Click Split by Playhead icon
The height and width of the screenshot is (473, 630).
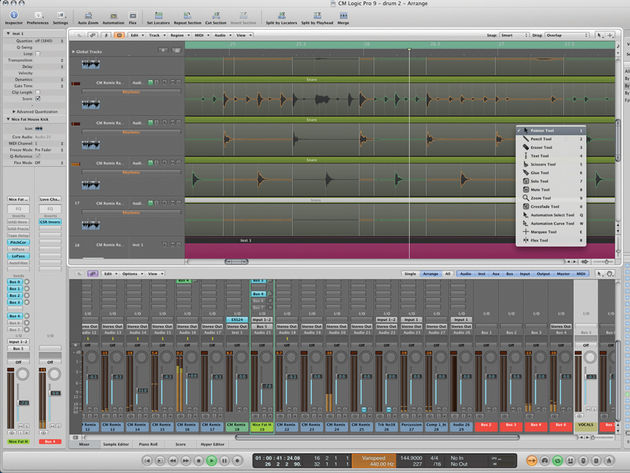317,16
